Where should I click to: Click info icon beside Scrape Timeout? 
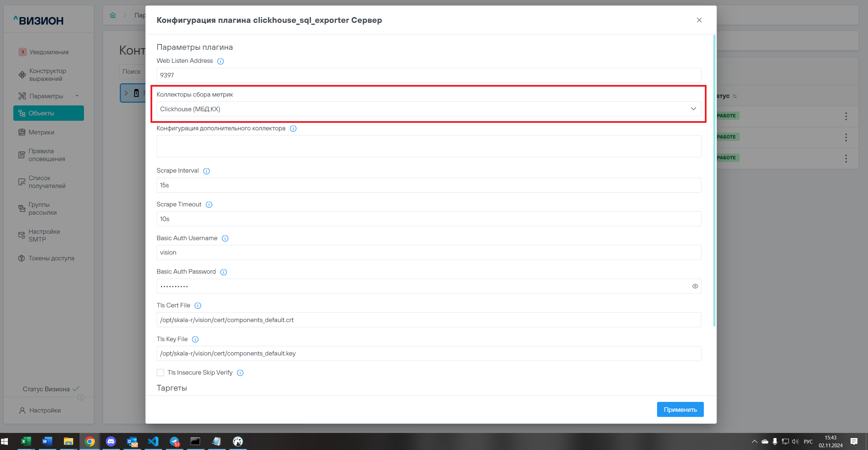pyautogui.click(x=209, y=204)
